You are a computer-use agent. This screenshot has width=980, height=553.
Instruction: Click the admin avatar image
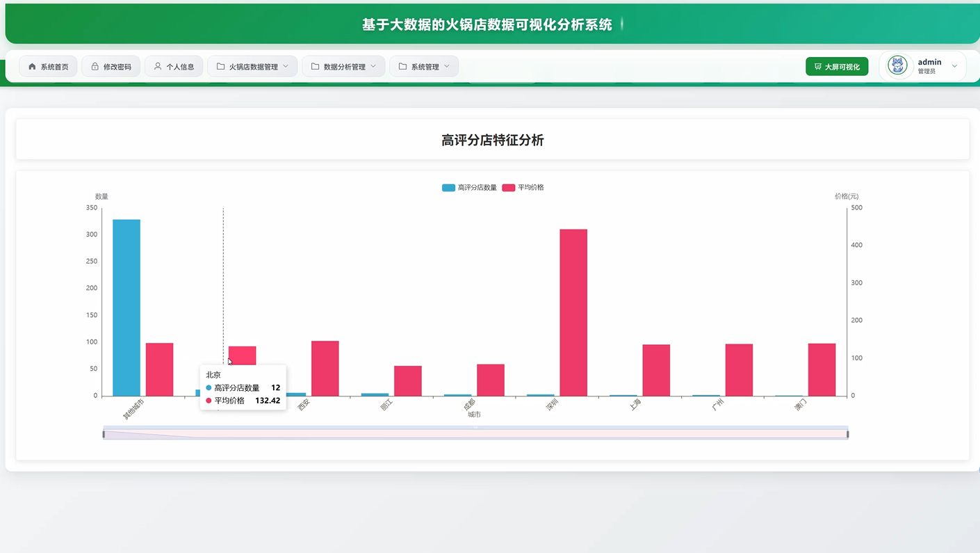coord(898,66)
